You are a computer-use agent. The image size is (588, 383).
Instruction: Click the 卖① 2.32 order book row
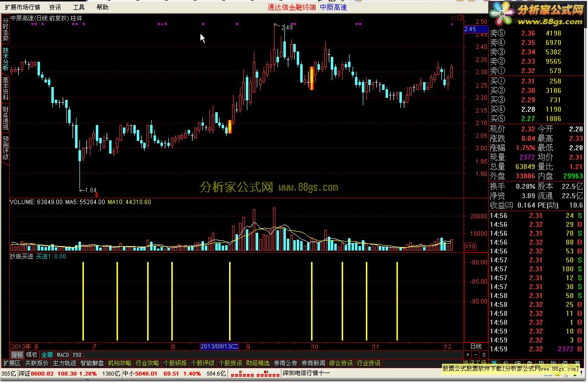[526, 71]
